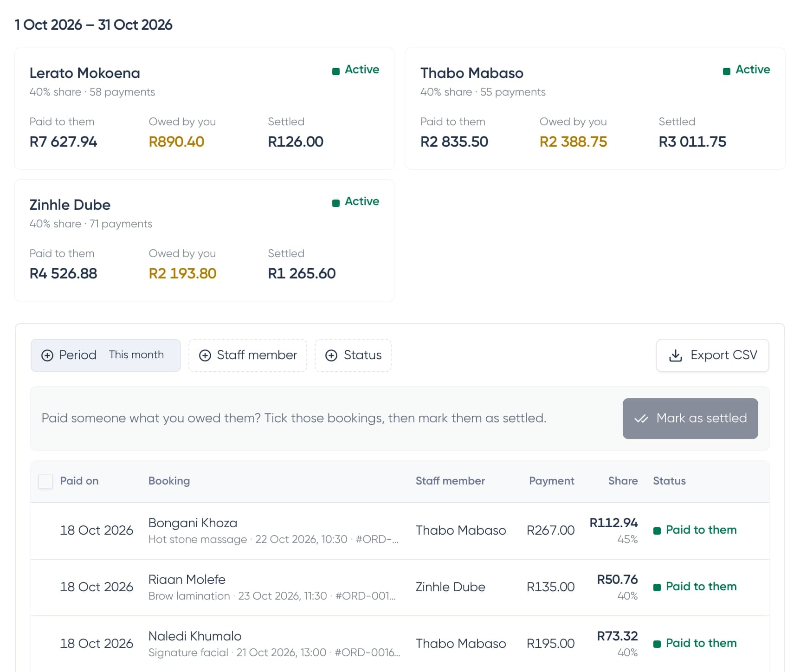Screen dimensions: 800x672
Task: Tick the select-all checkbox in table header
Action: point(45,481)
